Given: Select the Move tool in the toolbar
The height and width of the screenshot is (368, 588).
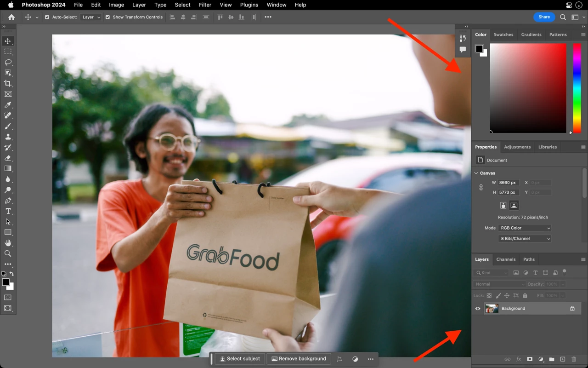Looking at the screenshot, I should pyautogui.click(x=8, y=41).
